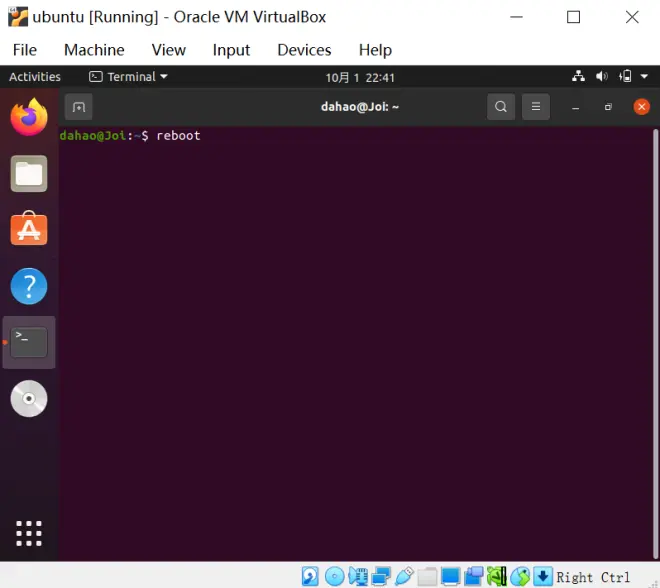Open the Help icon in the dock
This screenshot has height=588, width=660.
pos(29,286)
